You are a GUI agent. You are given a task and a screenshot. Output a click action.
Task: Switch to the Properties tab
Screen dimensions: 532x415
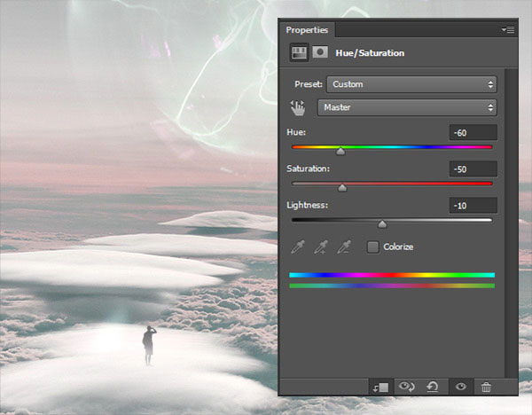tap(307, 29)
